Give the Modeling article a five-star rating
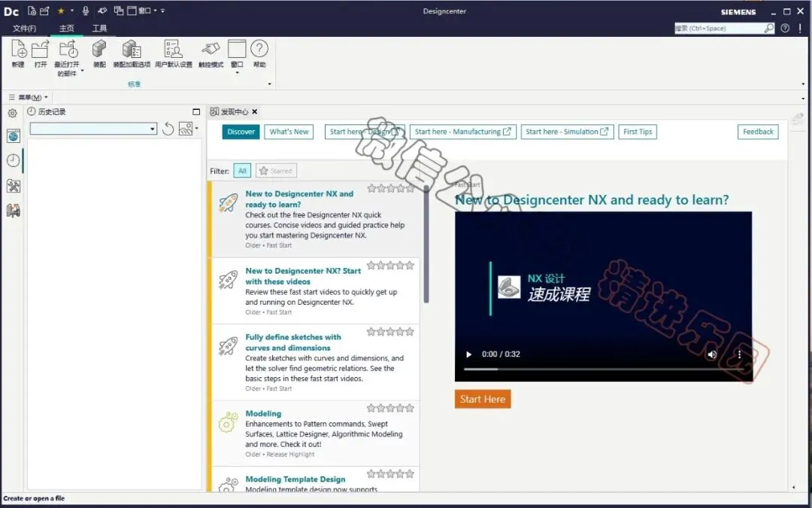The height and width of the screenshot is (508, 812). 410,409
